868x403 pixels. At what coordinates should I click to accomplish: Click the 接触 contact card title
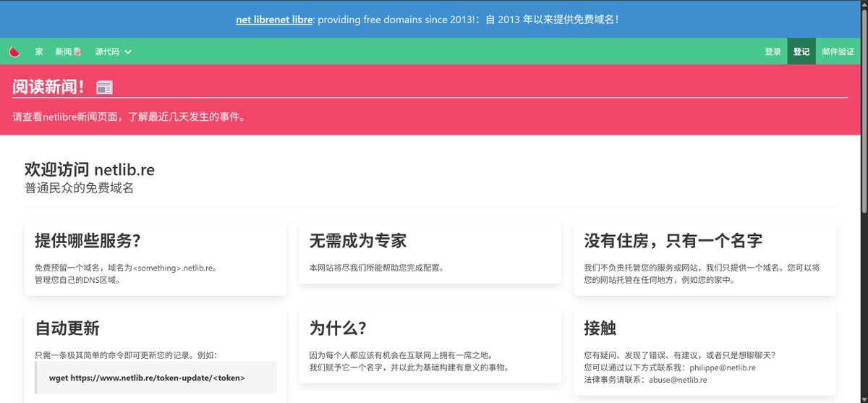tap(600, 328)
